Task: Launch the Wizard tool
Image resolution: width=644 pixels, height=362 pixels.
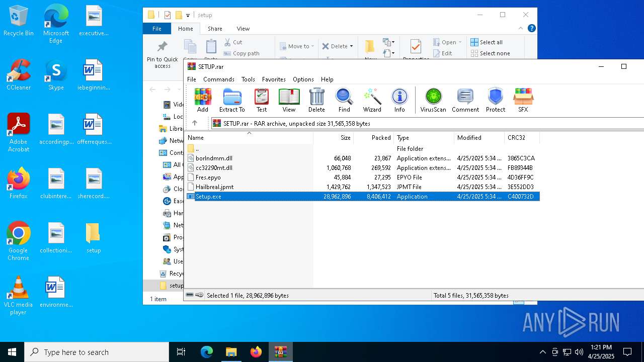Action: pos(372,100)
